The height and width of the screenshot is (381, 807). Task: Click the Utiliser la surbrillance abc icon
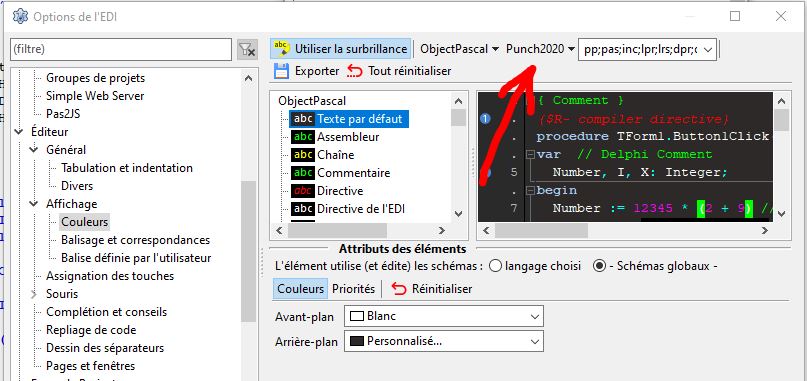[x=282, y=48]
